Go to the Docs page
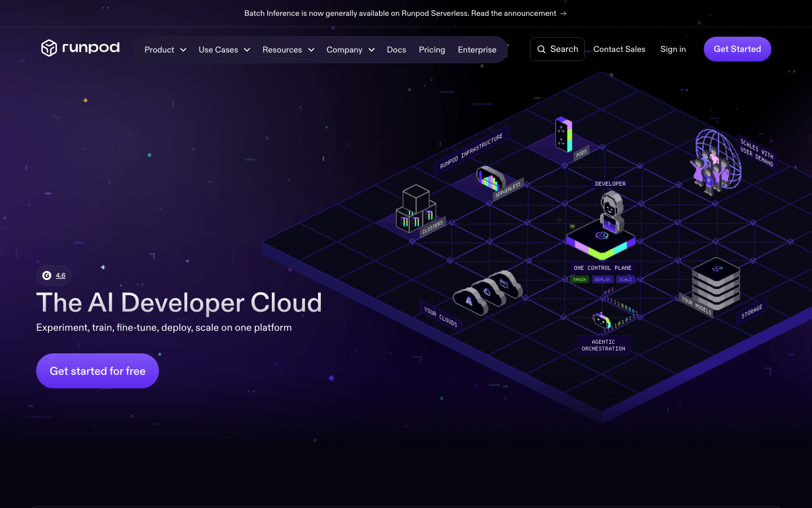The image size is (812, 508). coord(396,50)
